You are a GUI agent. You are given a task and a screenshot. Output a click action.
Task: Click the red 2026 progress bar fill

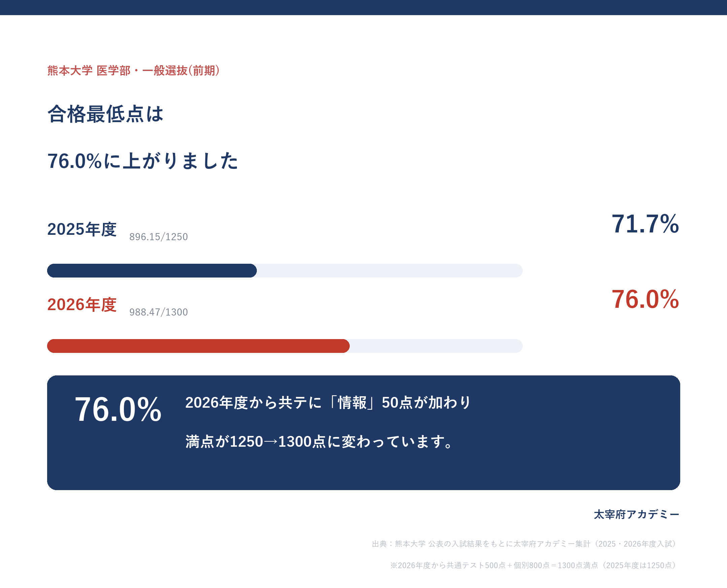[198, 346]
